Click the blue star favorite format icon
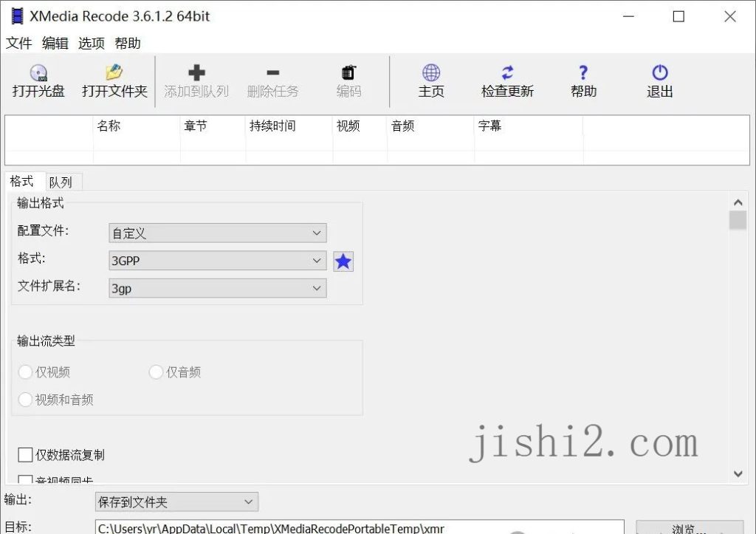Image resolution: width=756 pixels, height=534 pixels. pyautogui.click(x=343, y=261)
